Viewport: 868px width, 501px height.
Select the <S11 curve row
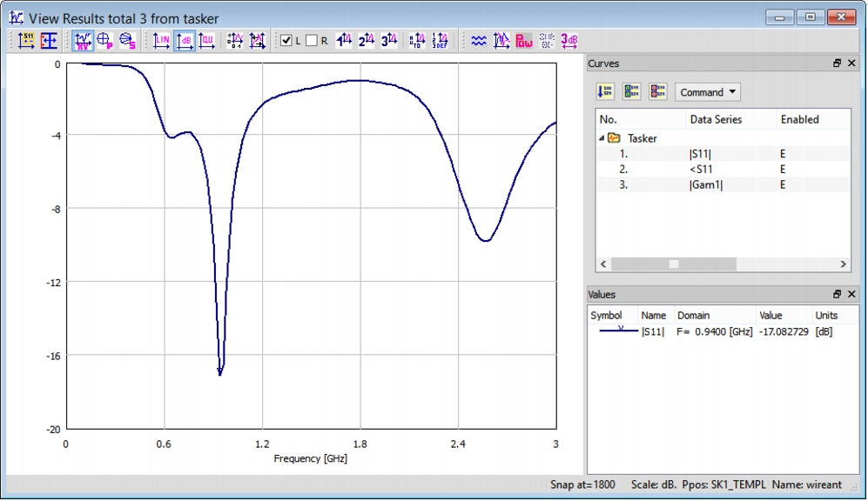point(723,170)
